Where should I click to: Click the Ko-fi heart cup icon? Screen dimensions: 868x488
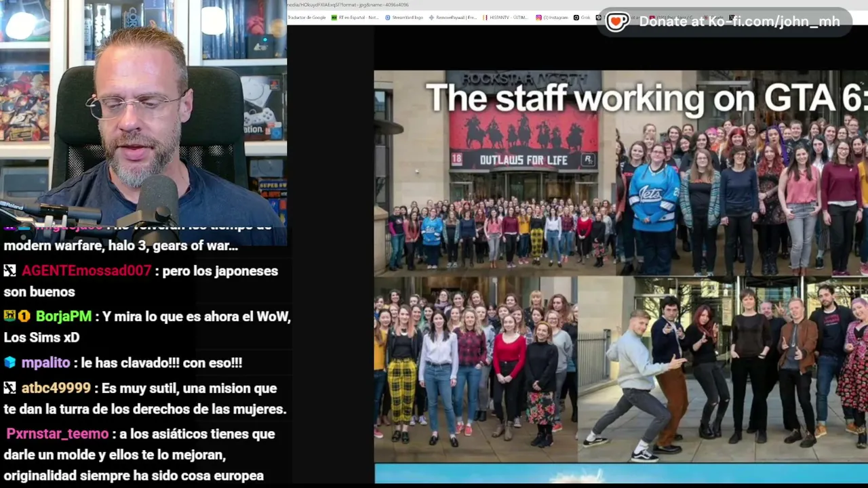617,22
